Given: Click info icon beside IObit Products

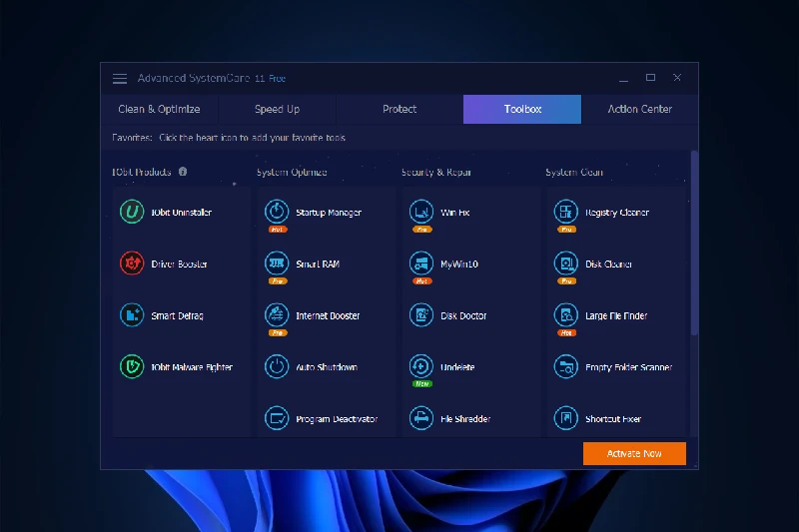Looking at the screenshot, I should click(183, 172).
